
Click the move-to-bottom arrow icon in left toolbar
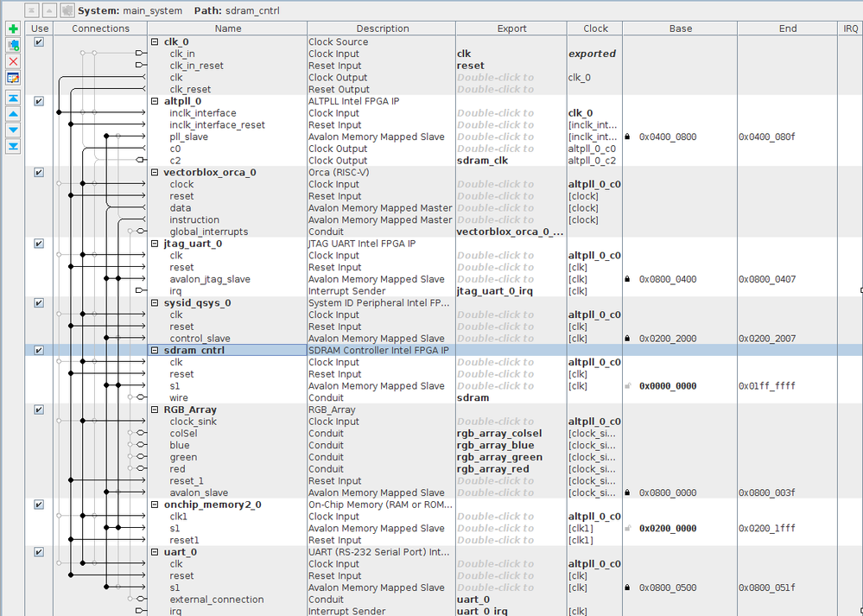13,146
